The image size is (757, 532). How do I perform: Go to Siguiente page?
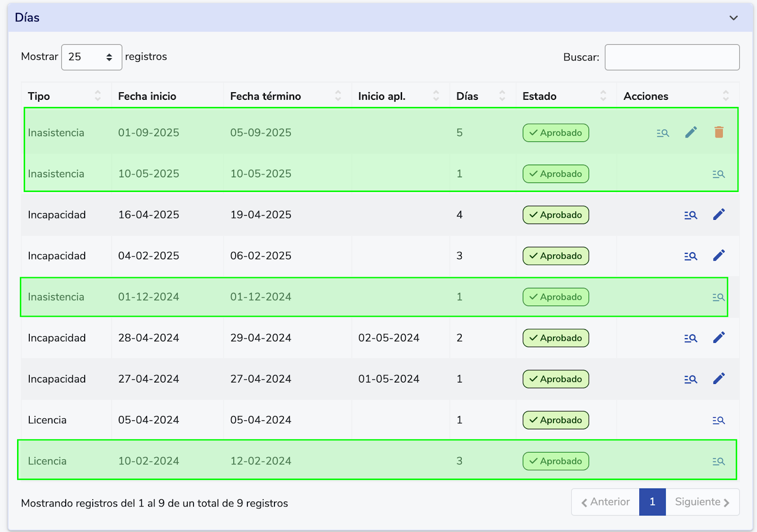click(x=702, y=502)
